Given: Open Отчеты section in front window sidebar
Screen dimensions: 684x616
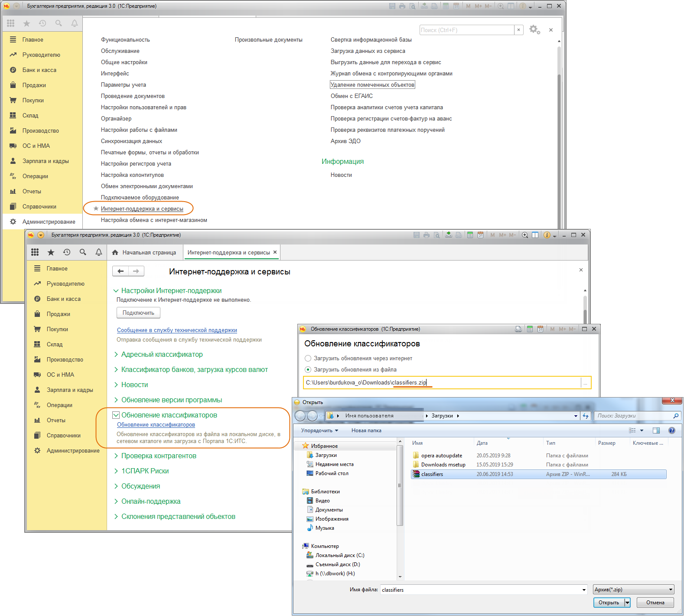Looking at the screenshot, I should coord(56,420).
